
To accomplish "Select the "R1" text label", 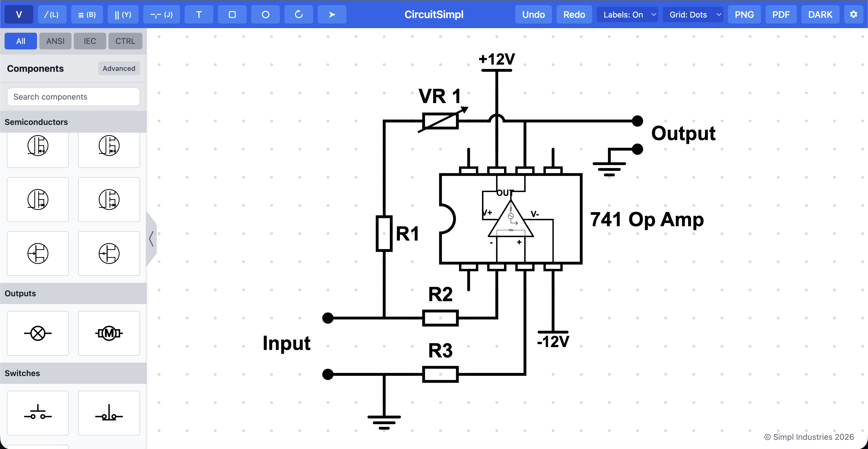I will point(407,234).
